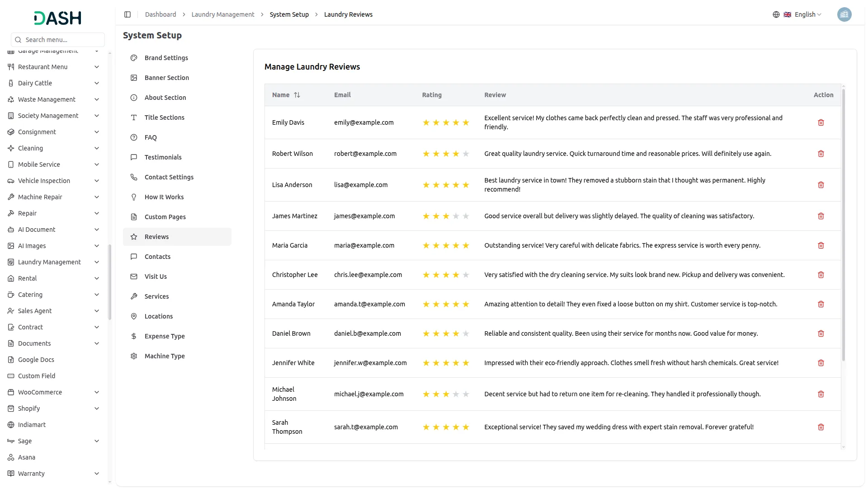868x488 pixels.
Task: Click the globe language icon
Action: point(776,14)
